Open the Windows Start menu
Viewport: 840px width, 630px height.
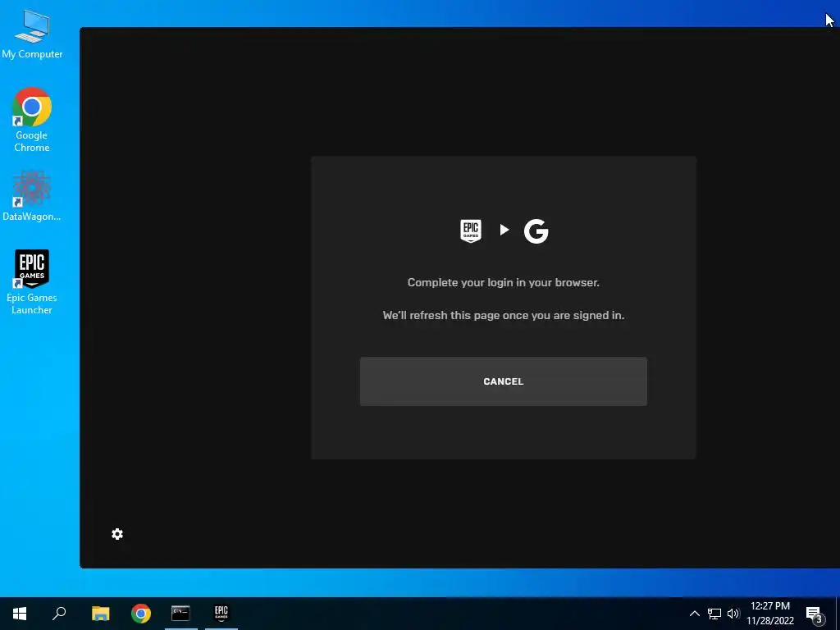tap(20, 614)
